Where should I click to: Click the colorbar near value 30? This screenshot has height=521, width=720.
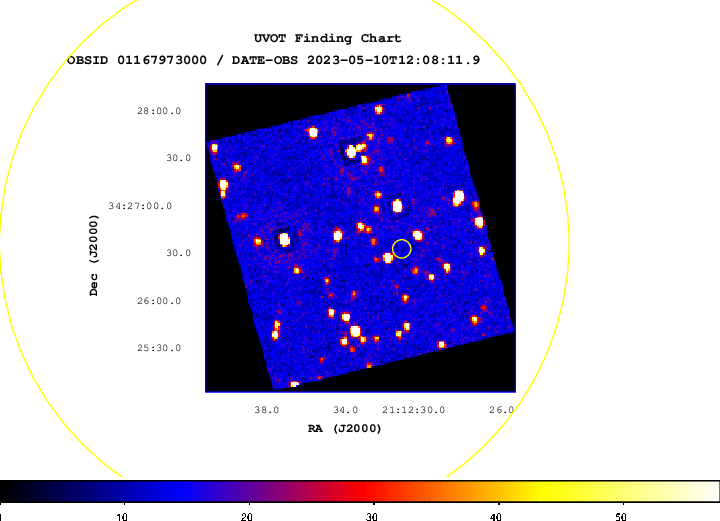pos(373,491)
